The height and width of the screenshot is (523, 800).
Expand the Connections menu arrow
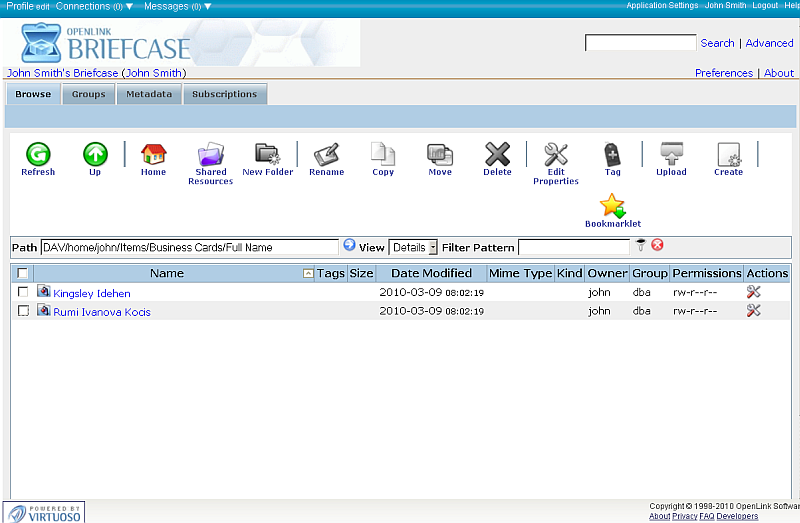click(x=129, y=6)
